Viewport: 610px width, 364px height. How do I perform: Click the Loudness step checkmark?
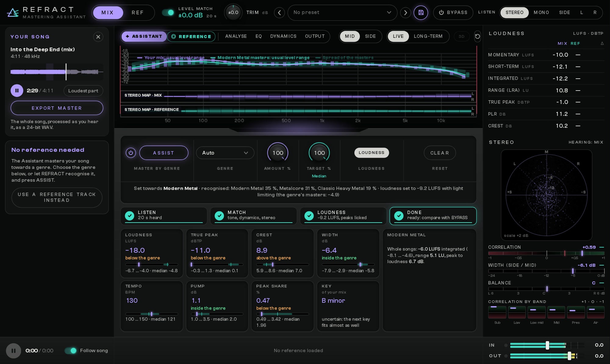coord(309,216)
